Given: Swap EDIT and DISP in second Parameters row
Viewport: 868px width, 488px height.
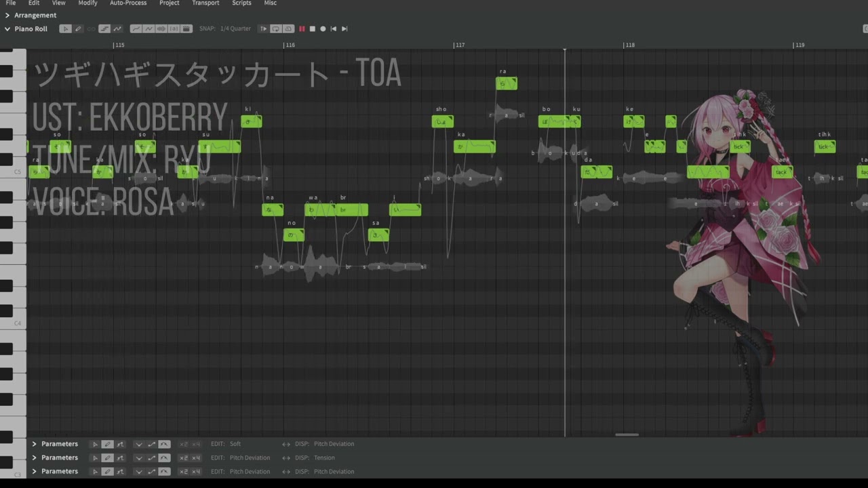Looking at the screenshot, I should click(x=286, y=457).
